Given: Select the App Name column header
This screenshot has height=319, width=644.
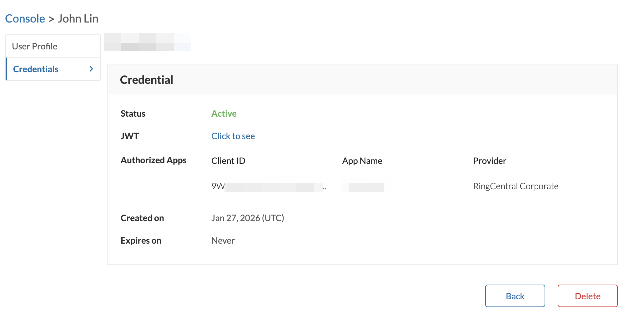Looking at the screenshot, I should 362,160.
